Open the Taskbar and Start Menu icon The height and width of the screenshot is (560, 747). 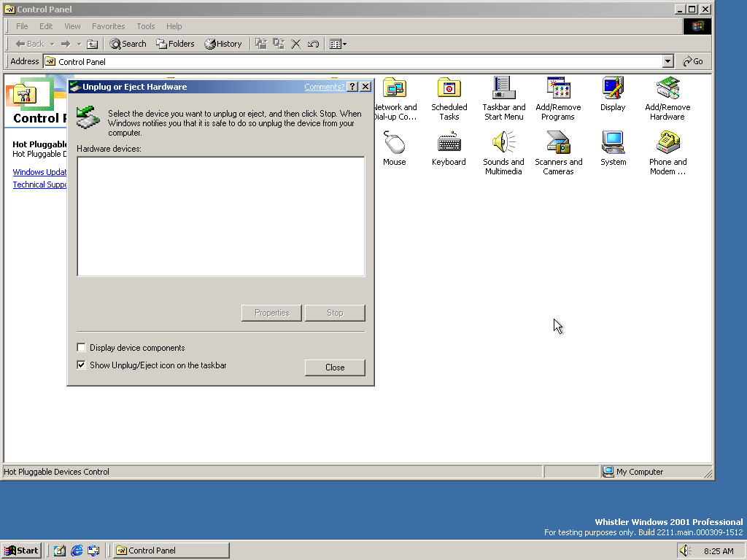coord(503,99)
